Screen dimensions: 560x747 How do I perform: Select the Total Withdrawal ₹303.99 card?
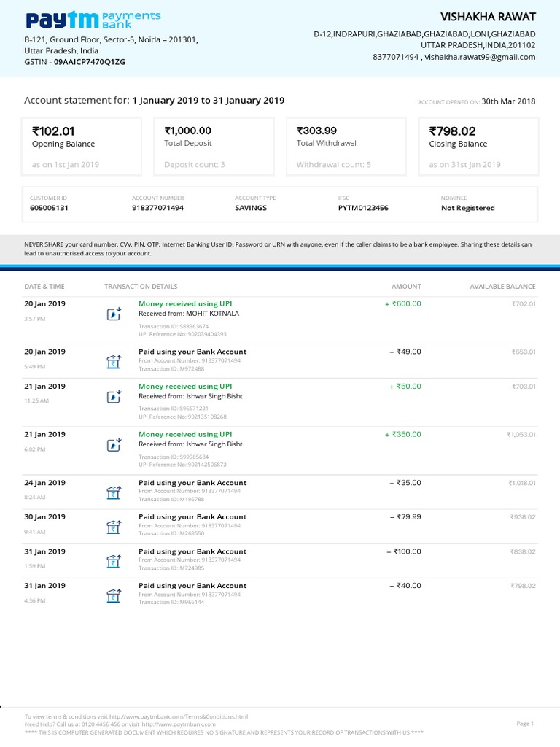click(347, 147)
